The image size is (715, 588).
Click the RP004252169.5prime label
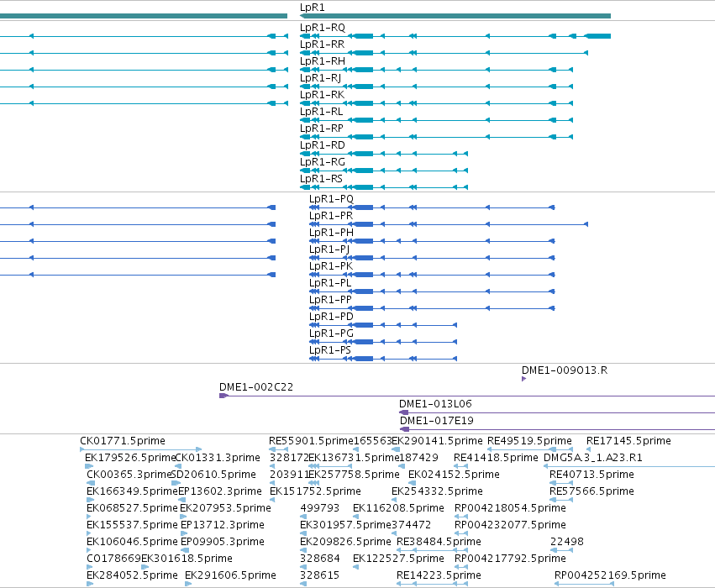click(610, 575)
